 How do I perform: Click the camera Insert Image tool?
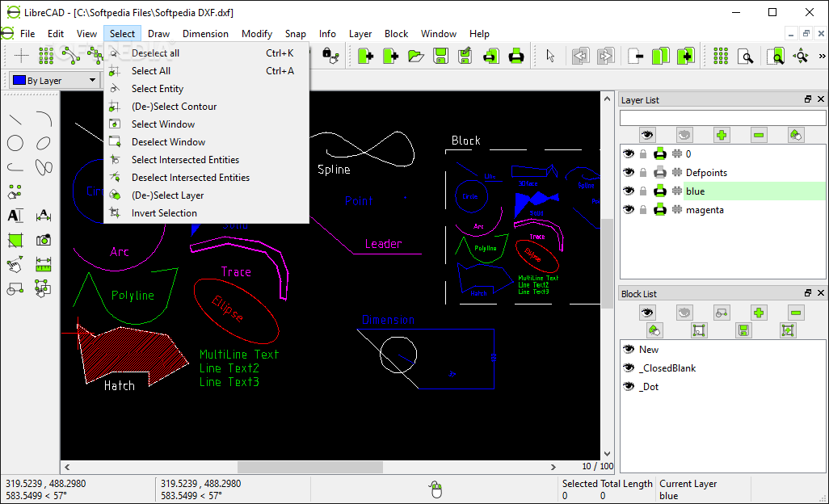point(44,240)
